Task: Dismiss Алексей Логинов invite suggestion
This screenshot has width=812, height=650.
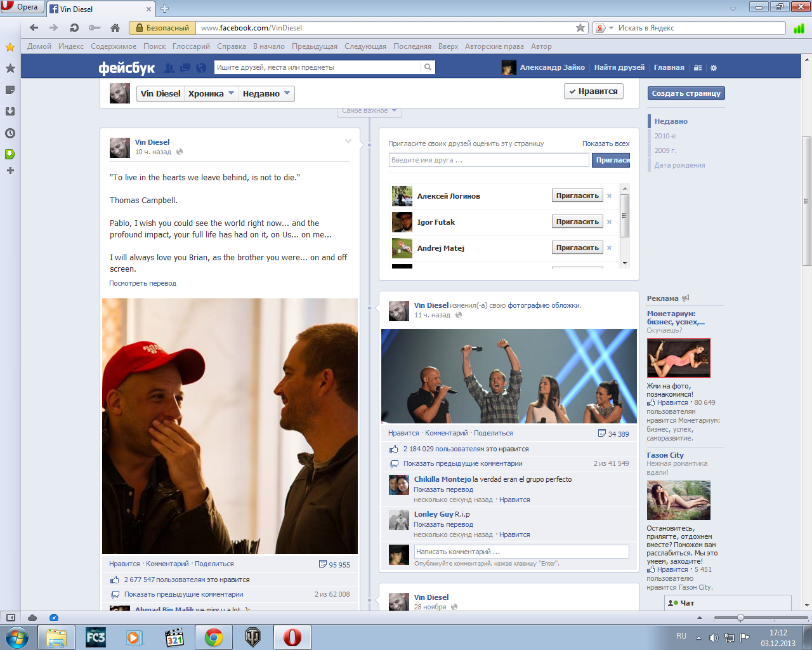Action: tap(609, 196)
